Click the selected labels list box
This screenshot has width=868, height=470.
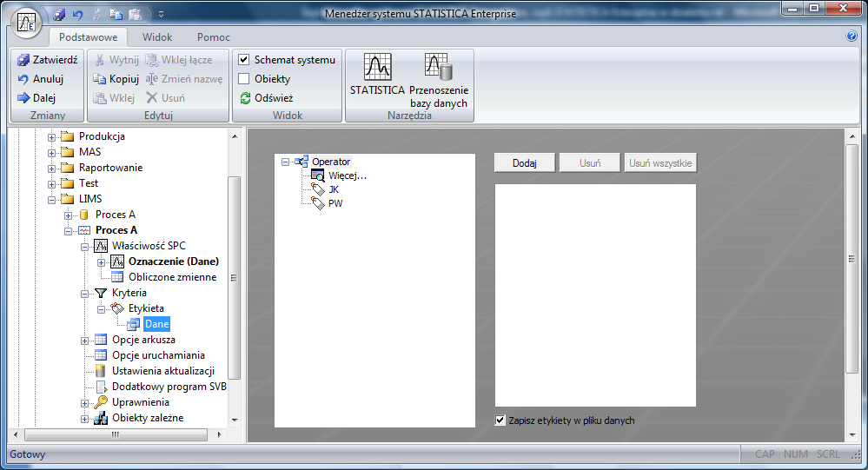tap(595, 295)
